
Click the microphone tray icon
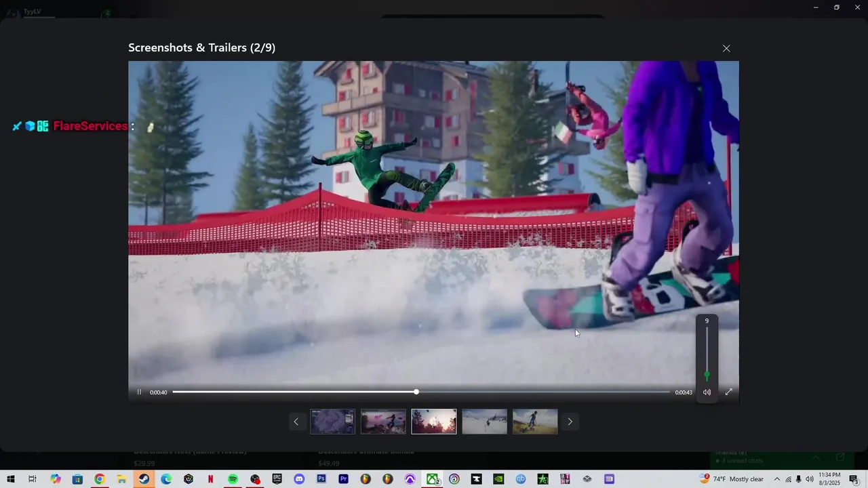[x=798, y=479]
